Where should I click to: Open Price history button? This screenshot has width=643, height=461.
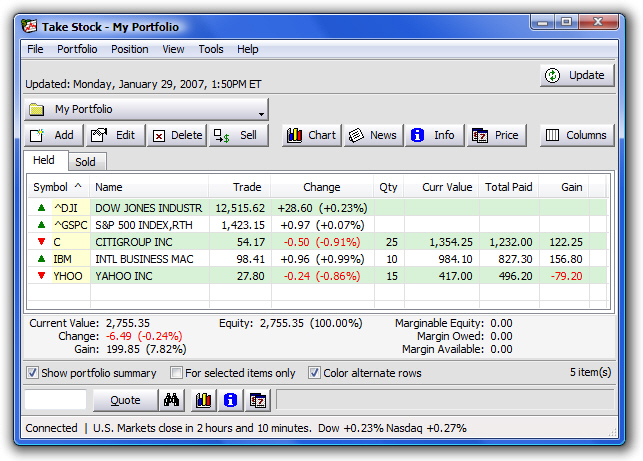coord(496,135)
